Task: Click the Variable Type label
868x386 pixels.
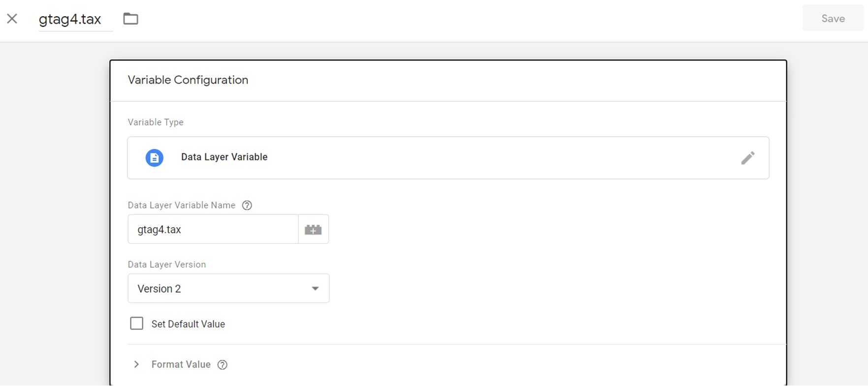Action: click(156, 122)
